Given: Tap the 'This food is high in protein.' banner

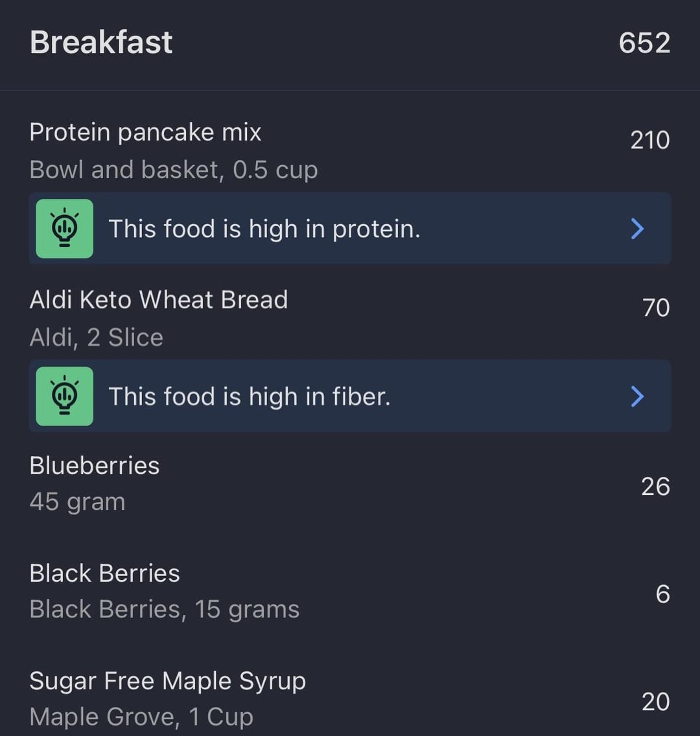Looking at the screenshot, I should point(350,228).
